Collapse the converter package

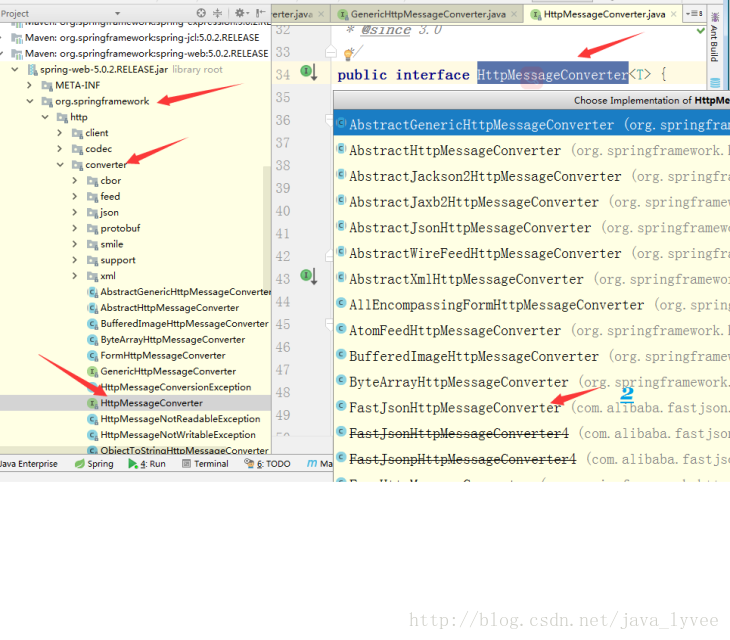[x=60, y=164]
